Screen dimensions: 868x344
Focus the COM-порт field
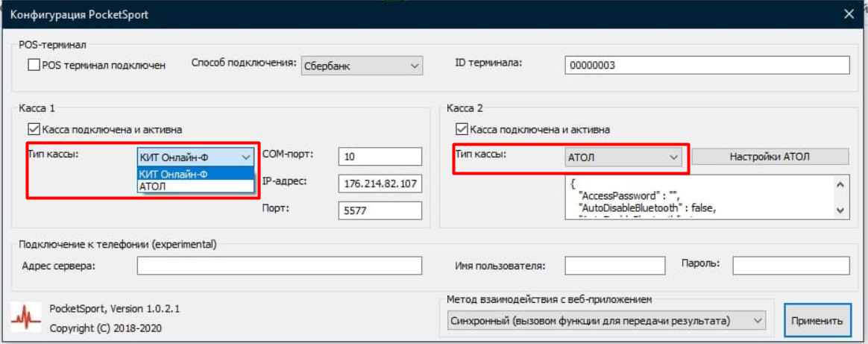[380, 157]
